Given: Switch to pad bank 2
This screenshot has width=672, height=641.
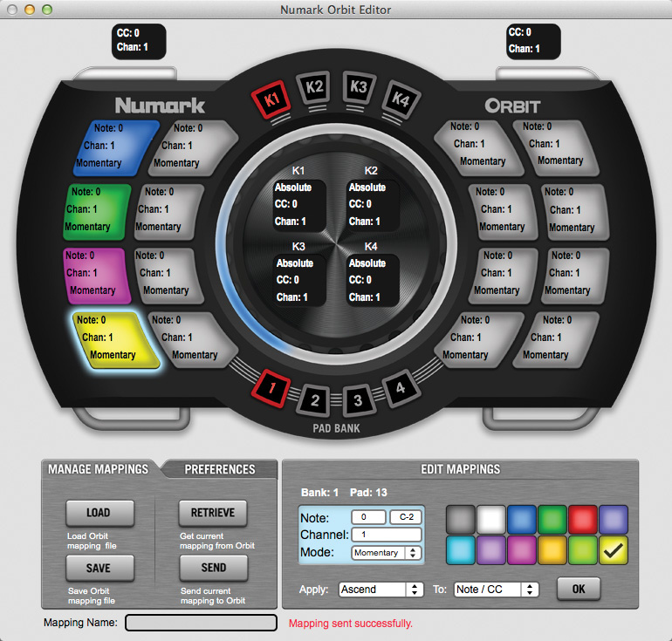Looking at the screenshot, I should [x=315, y=400].
